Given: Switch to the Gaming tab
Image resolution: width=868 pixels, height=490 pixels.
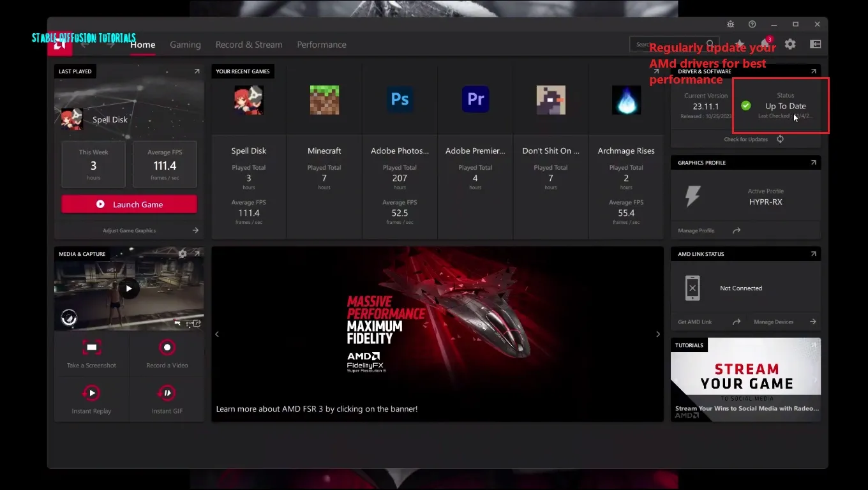Looking at the screenshot, I should pyautogui.click(x=185, y=45).
